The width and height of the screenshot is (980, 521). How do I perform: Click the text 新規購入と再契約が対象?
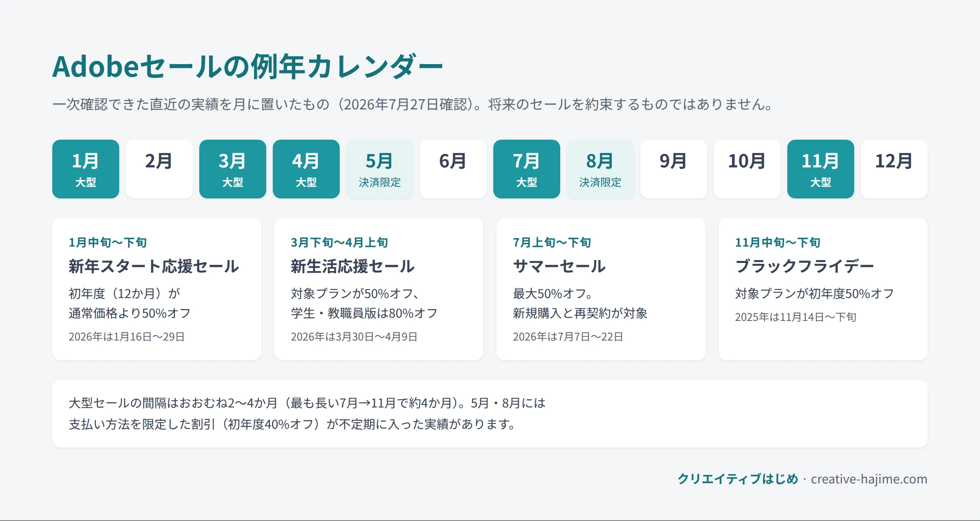(580, 313)
